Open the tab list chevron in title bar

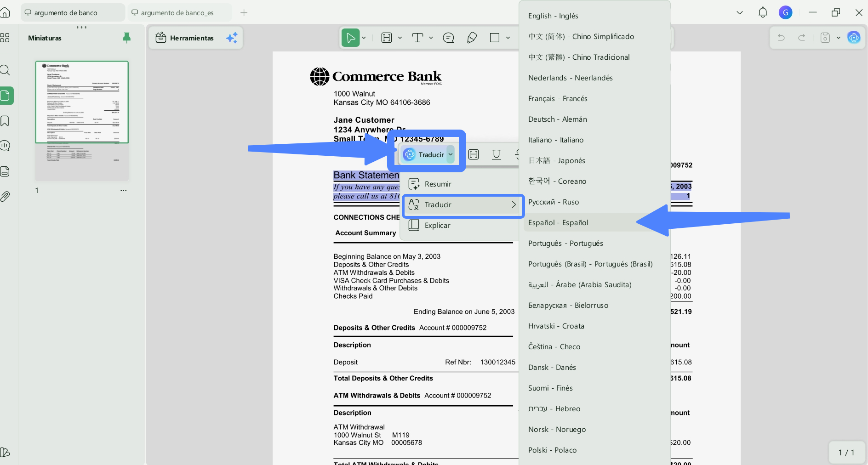[740, 12]
